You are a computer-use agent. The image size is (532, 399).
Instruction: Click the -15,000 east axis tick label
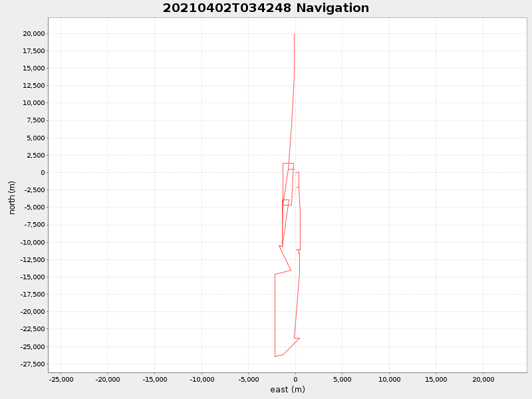click(155, 380)
